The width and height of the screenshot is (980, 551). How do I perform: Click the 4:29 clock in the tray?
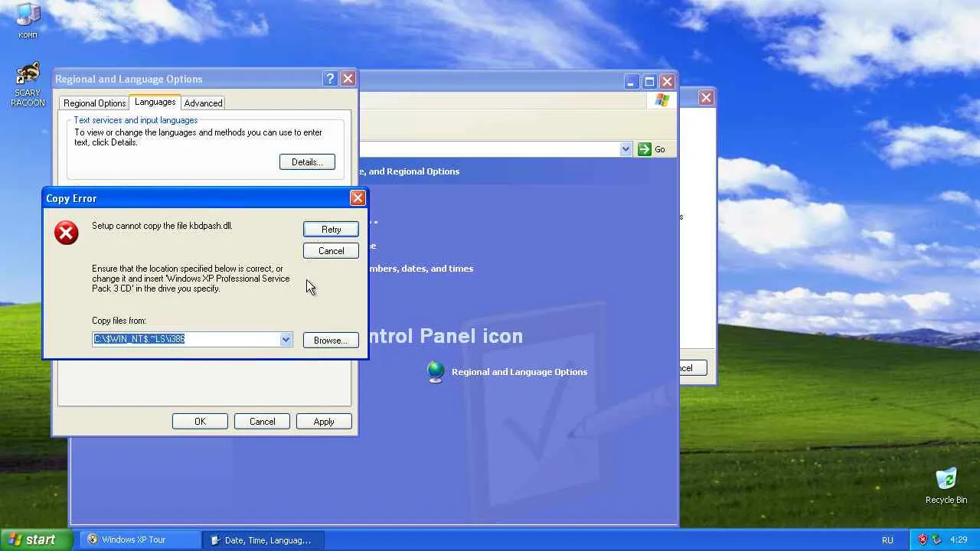click(x=959, y=540)
